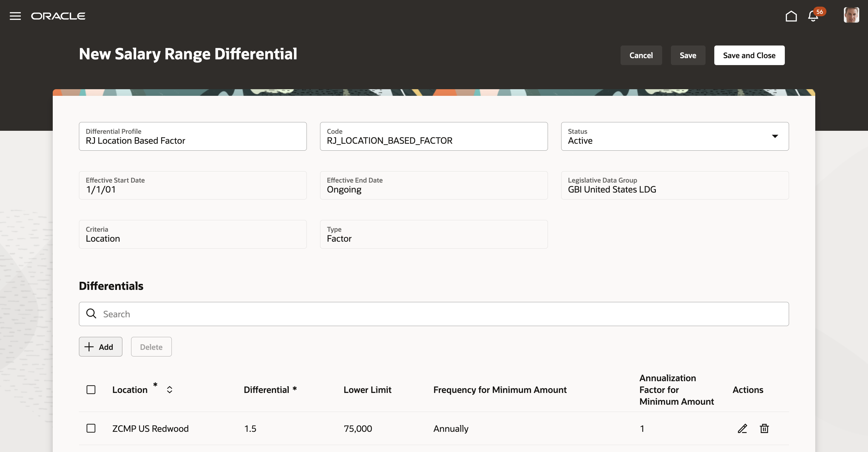Click Annualization Factor for Minimum Amount header
Image resolution: width=868 pixels, height=452 pixels.
676,390
